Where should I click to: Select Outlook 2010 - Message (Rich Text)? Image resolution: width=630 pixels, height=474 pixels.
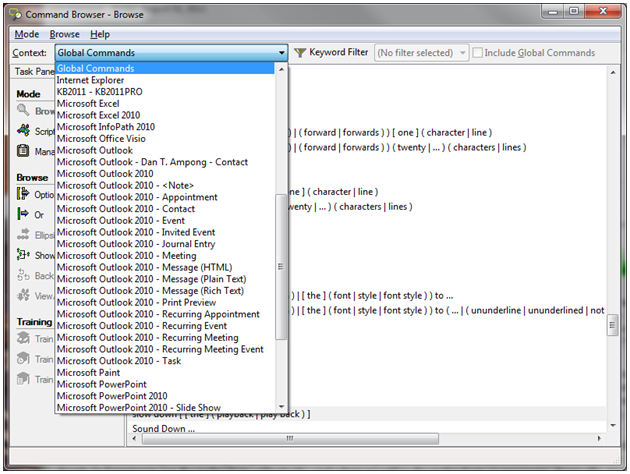tap(165, 290)
